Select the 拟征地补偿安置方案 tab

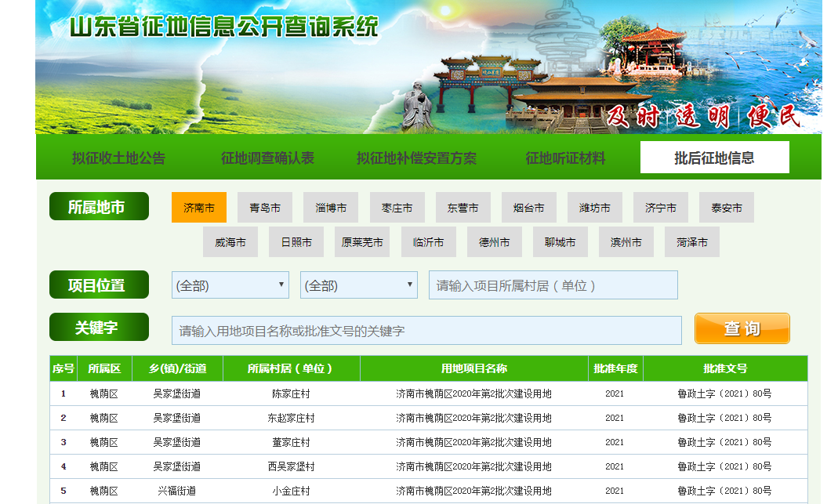pos(416,158)
